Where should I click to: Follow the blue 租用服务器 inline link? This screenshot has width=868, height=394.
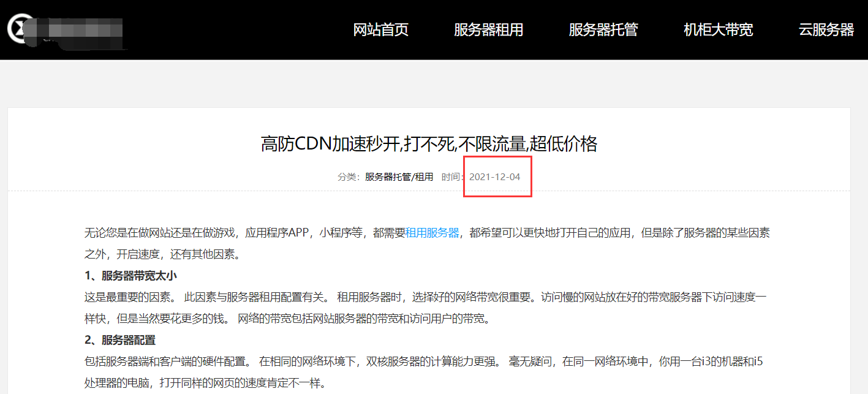[432, 233]
